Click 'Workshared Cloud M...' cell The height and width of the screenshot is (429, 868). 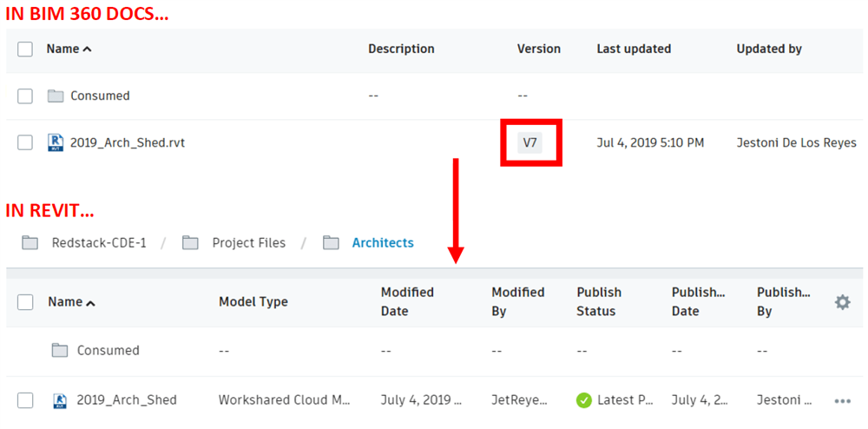(x=285, y=399)
